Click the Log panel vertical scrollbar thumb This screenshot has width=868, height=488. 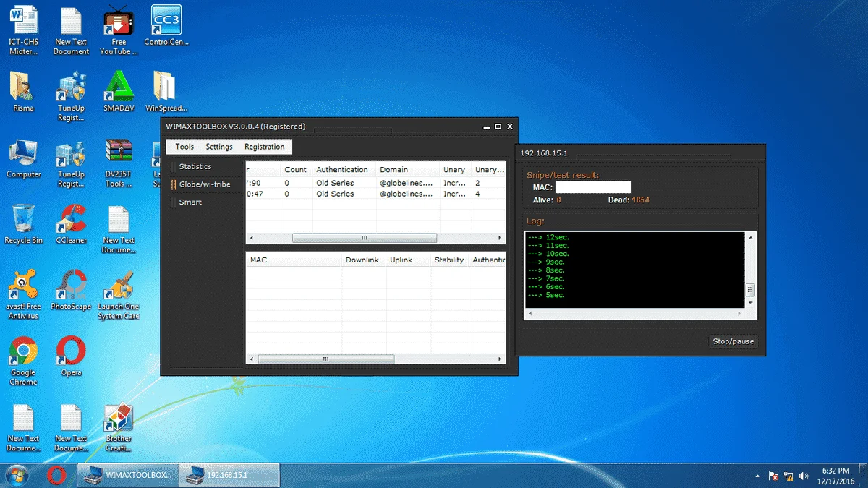(x=750, y=291)
